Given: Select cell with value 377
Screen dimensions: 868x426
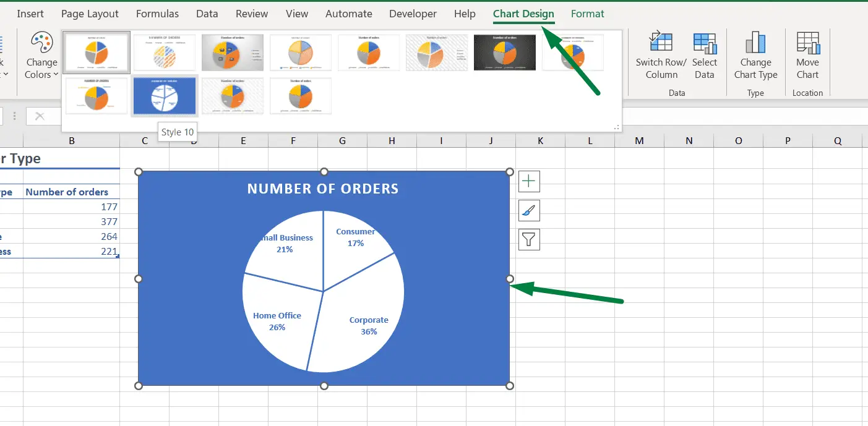Looking at the screenshot, I should (x=72, y=221).
